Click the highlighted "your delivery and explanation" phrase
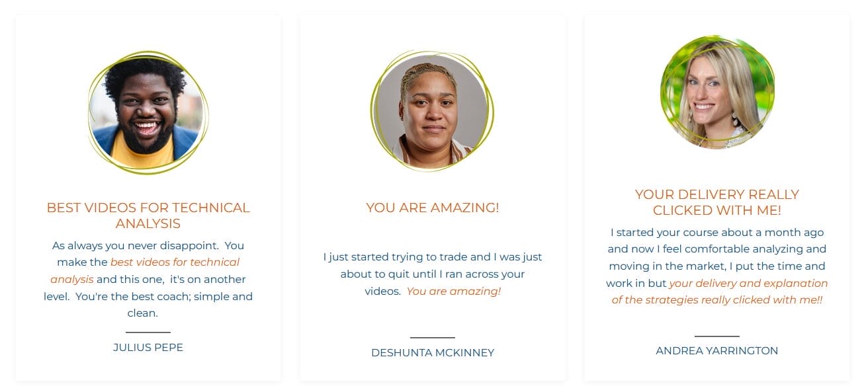 tap(748, 284)
